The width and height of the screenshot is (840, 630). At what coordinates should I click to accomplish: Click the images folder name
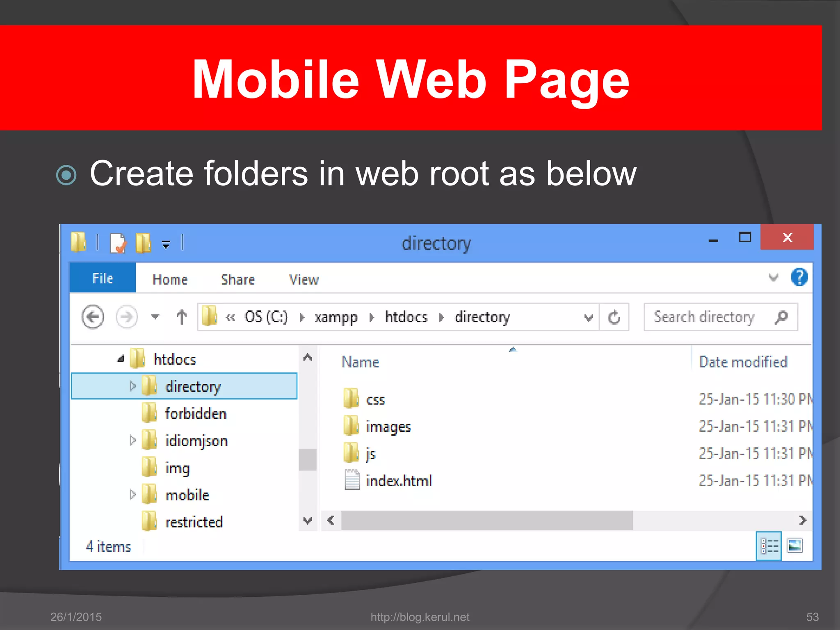pyautogui.click(x=388, y=427)
